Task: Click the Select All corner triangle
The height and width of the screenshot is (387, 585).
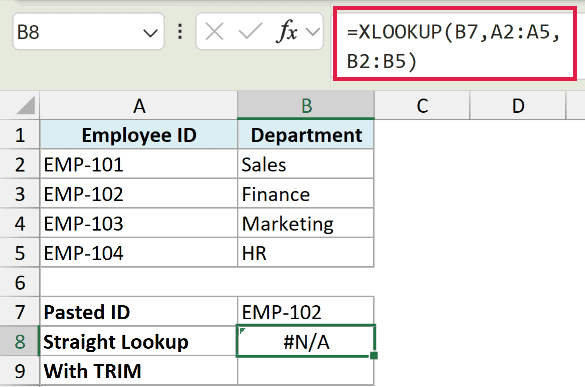Action: (x=26, y=105)
